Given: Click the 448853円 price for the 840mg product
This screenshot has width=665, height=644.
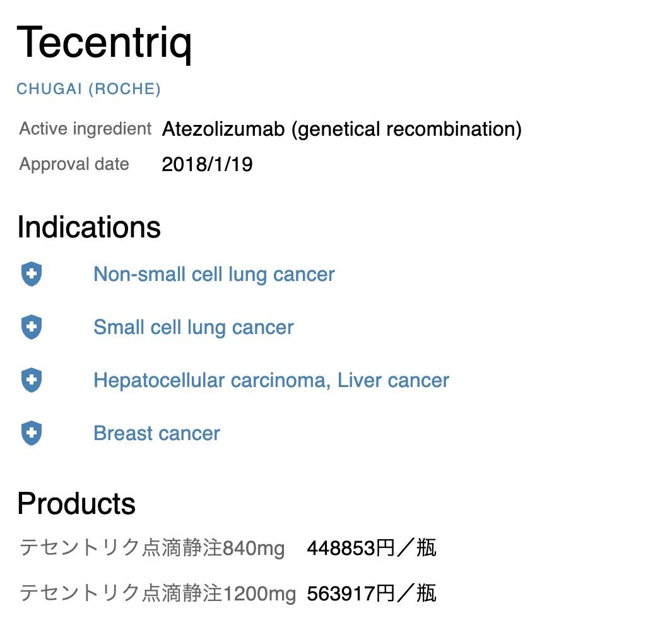Looking at the screenshot, I should tap(371, 548).
